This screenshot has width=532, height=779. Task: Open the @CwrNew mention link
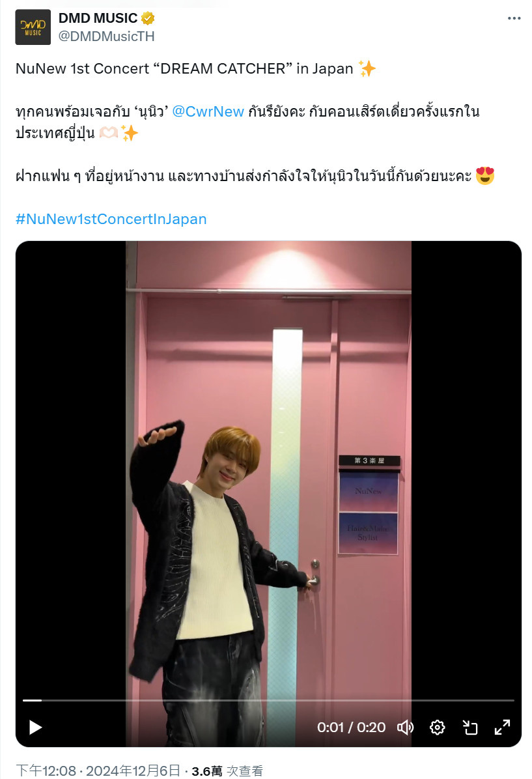click(x=208, y=111)
